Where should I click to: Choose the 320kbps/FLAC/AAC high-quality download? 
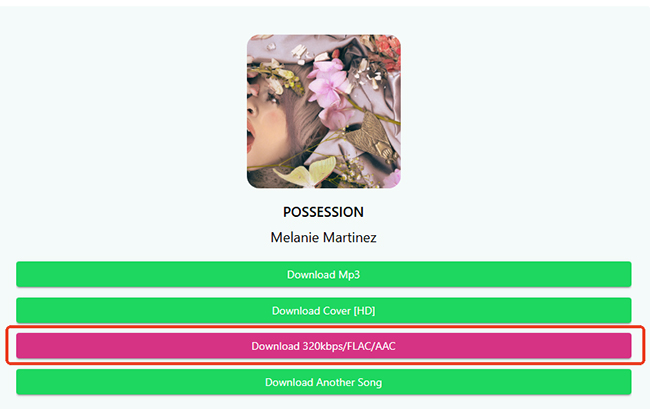[x=323, y=346]
